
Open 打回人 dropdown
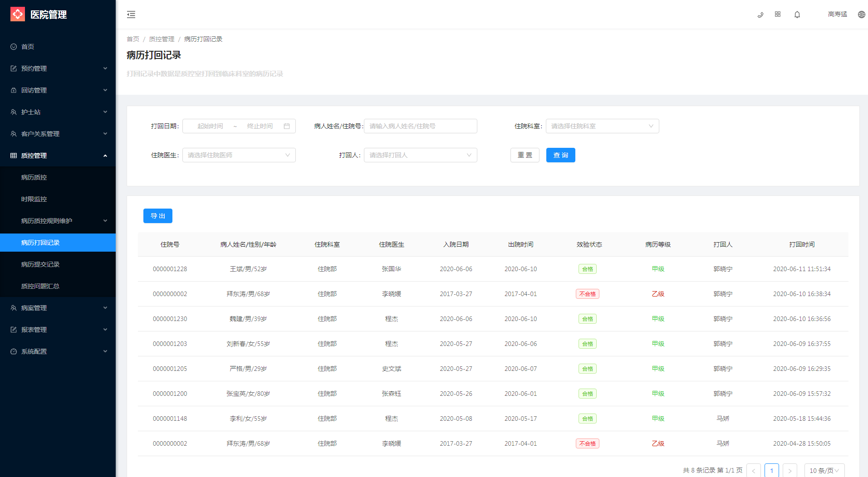click(421, 155)
